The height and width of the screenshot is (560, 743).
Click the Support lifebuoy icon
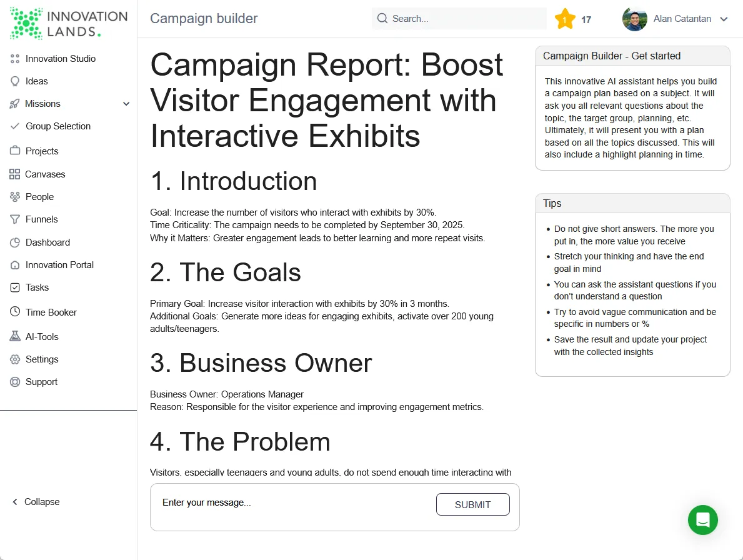(x=15, y=382)
